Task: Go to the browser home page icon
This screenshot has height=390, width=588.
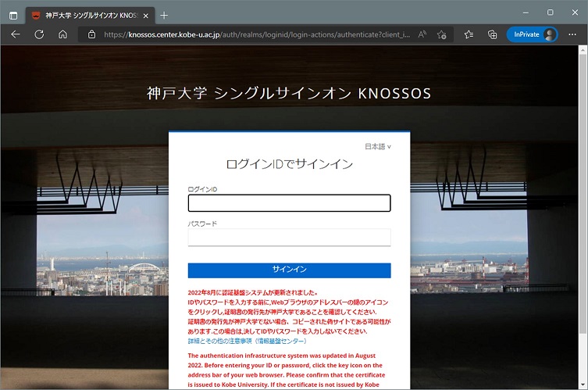Action: click(62, 34)
